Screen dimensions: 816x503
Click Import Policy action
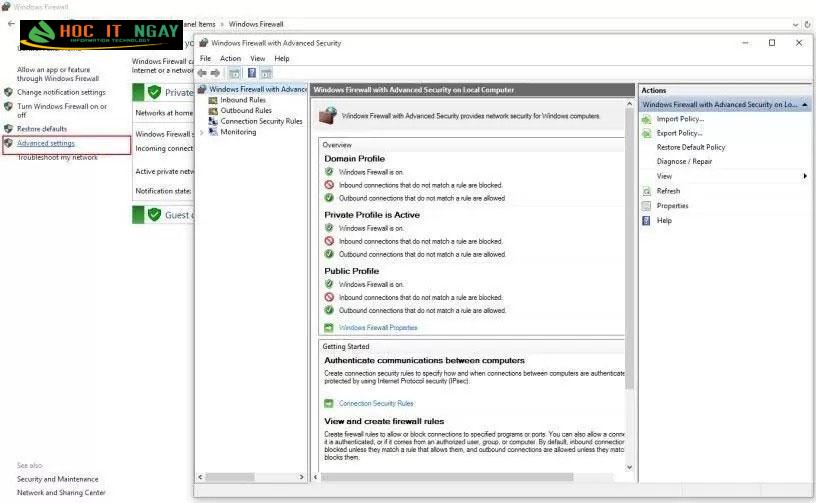click(680, 119)
